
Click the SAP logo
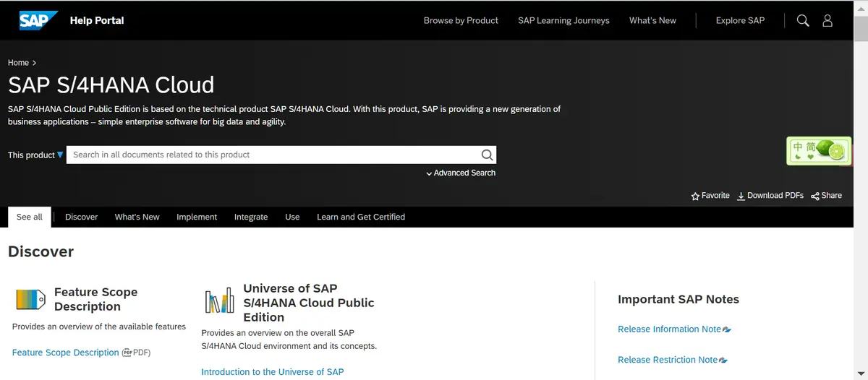[x=38, y=20]
